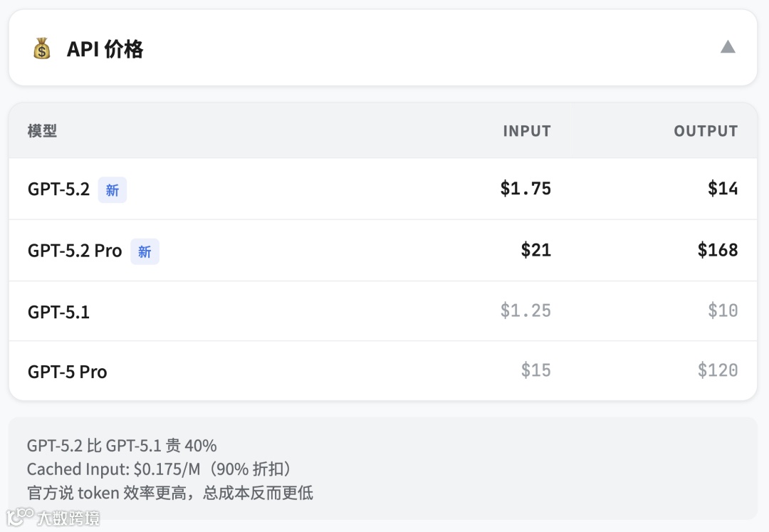This screenshot has height=532, width=769.
Task: Click the $1.75 input price
Action: [x=525, y=189]
